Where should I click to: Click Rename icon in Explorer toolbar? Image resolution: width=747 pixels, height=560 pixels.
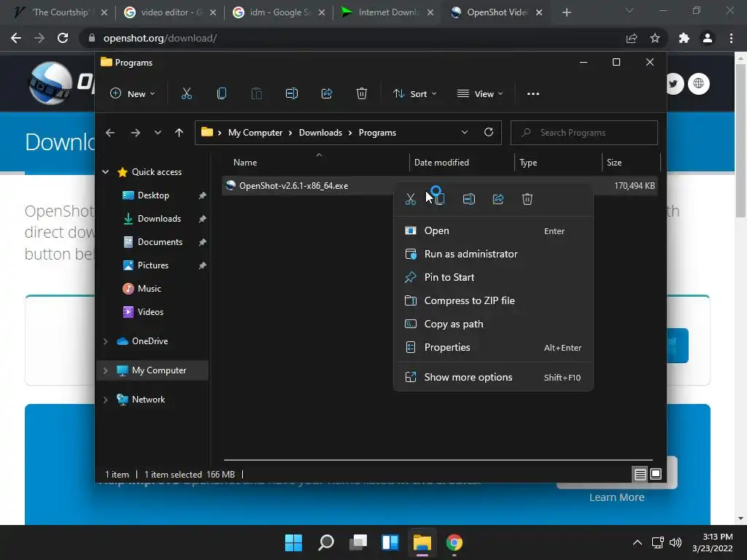pyautogui.click(x=292, y=94)
